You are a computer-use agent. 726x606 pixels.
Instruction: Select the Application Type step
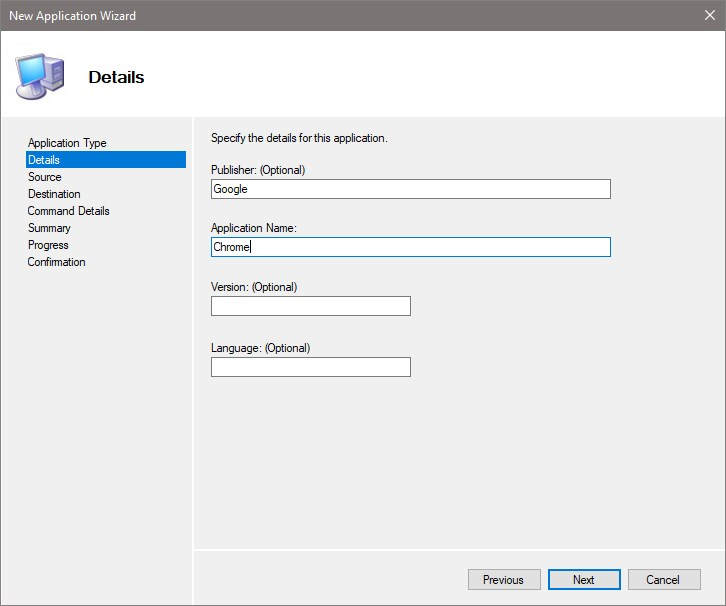(x=67, y=143)
